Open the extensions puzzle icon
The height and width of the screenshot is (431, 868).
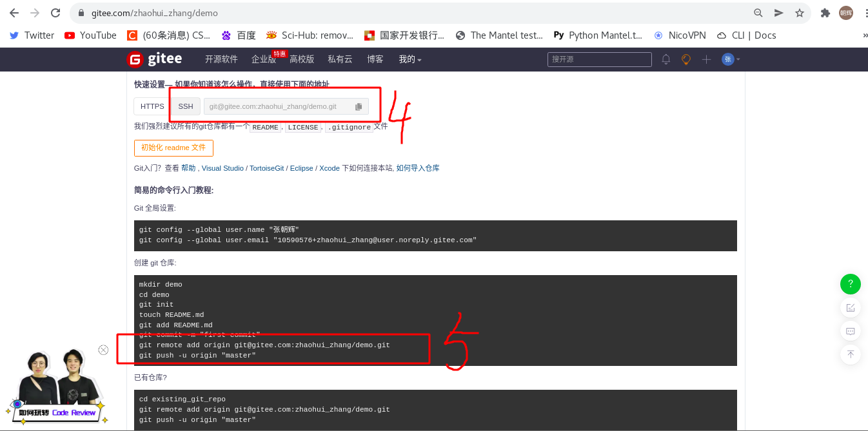point(825,13)
